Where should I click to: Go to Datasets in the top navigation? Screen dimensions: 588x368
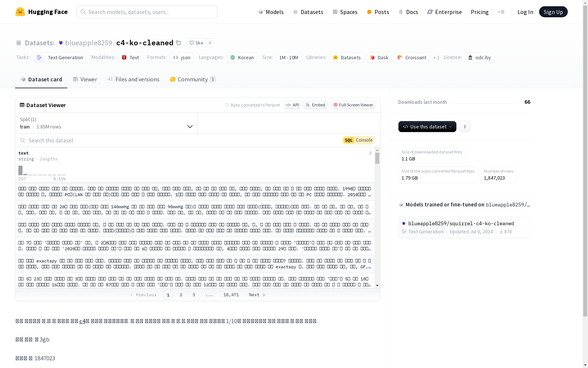[x=308, y=12]
